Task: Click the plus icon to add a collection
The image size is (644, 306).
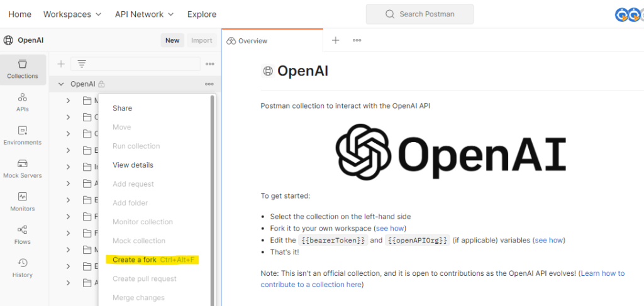Action: 61,63
